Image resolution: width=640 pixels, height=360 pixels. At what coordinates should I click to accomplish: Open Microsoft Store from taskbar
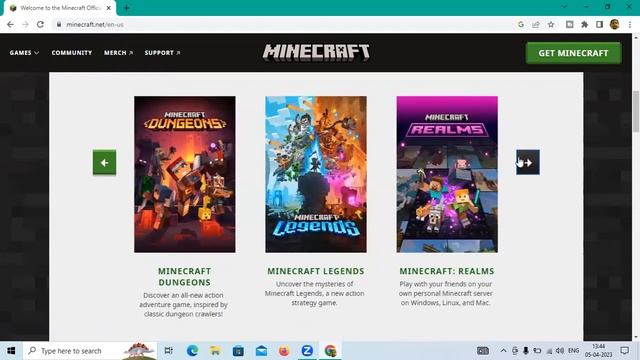click(x=238, y=351)
